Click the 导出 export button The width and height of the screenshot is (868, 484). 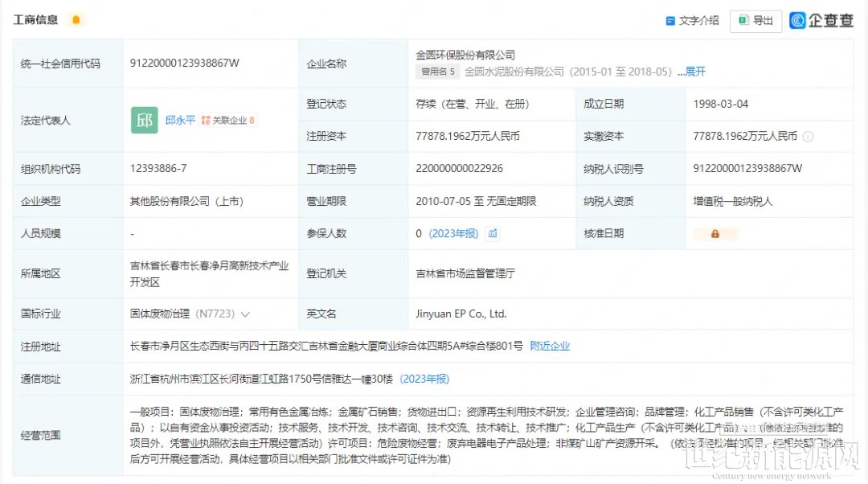(755, 21)
